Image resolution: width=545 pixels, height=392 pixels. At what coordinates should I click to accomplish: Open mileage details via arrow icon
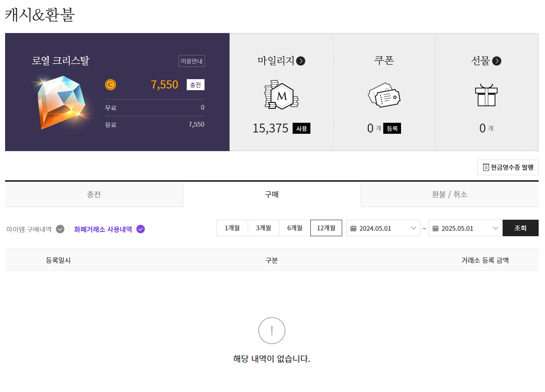pos(301,61)
